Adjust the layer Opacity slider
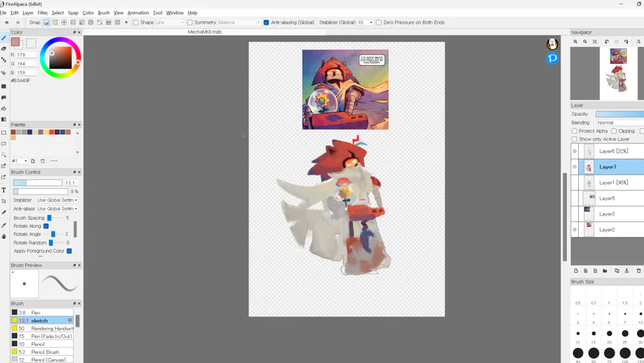The width and height of the screenshot is (644, 363). tap(620, 114)
